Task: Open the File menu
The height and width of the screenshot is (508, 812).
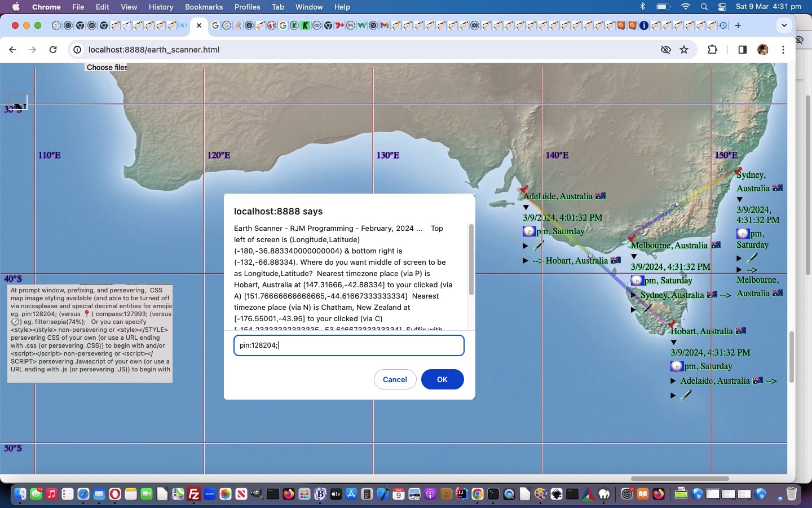Action: coord(78,7)
